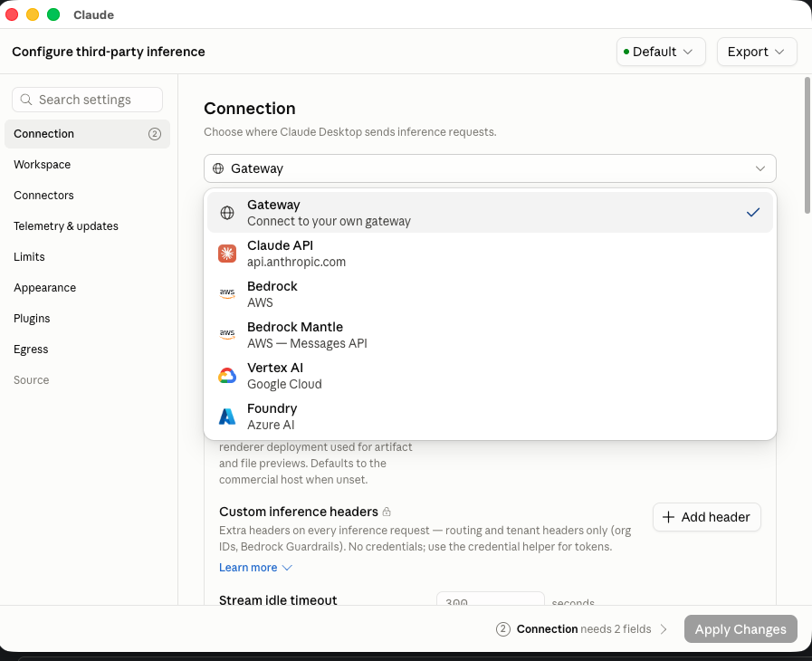Choose Claude API from the connection list
This screenshot has height=661, width=812.
click(x=490, y=254)
